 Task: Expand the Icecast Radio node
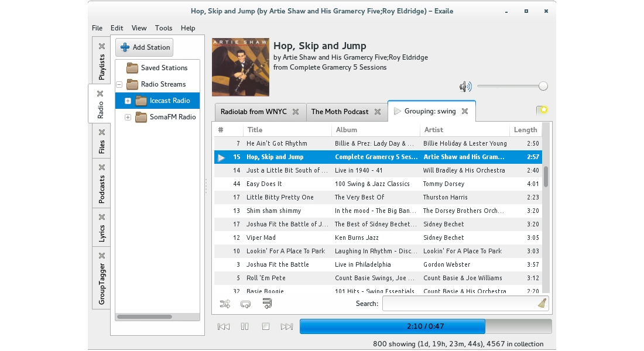[128, 101]
